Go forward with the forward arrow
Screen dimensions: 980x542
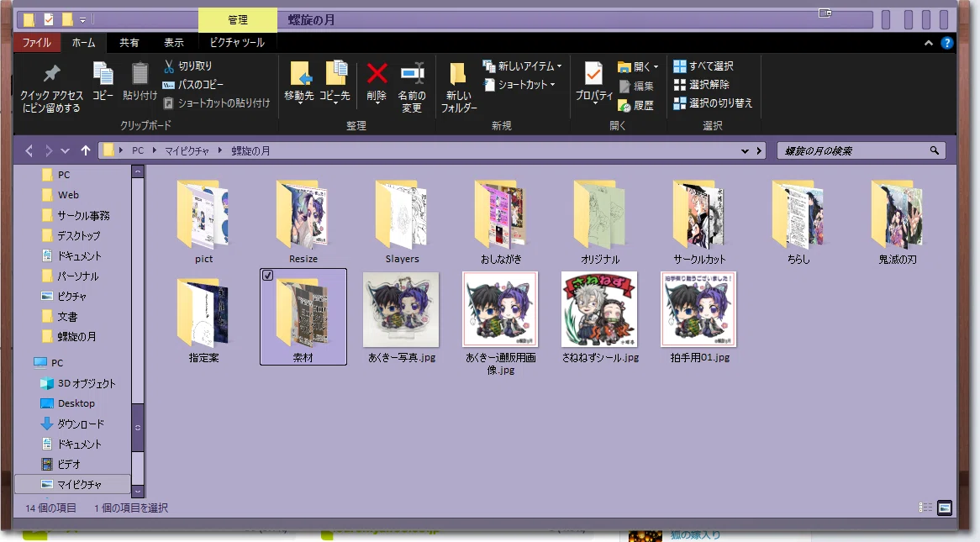[48, 150]
